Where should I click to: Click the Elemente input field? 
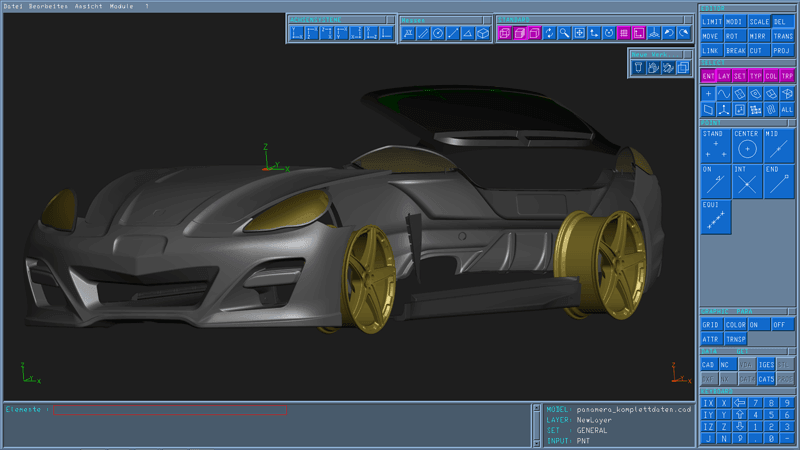[x=170, y=410]
